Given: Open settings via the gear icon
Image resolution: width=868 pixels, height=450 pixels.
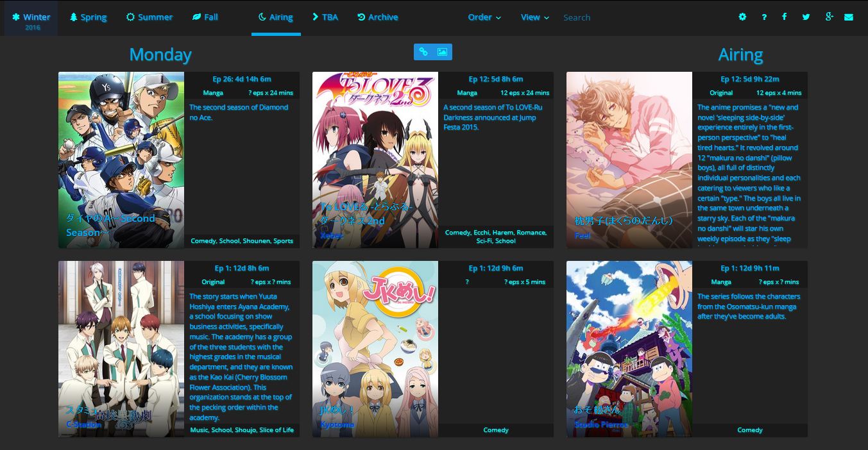Looking at the screenshot, I should point(742,17).
